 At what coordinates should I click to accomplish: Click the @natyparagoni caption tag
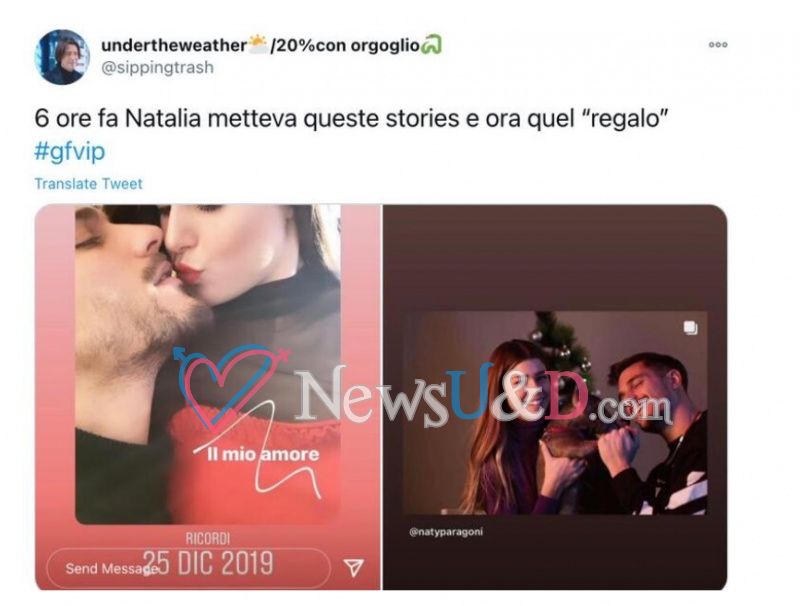point(446,532)
